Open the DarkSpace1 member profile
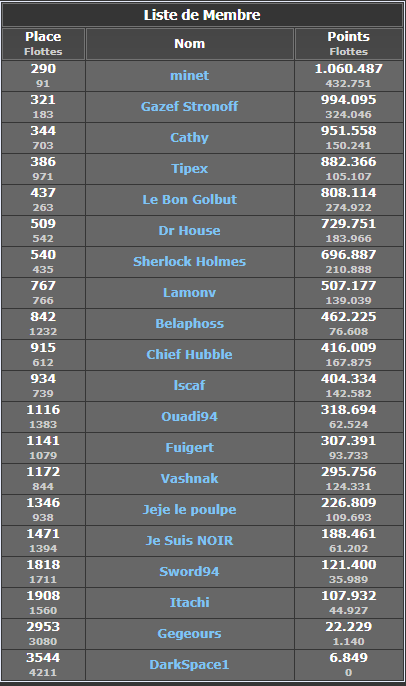The image size is (406, 686). pyautogui.click(x=189, y=665)
